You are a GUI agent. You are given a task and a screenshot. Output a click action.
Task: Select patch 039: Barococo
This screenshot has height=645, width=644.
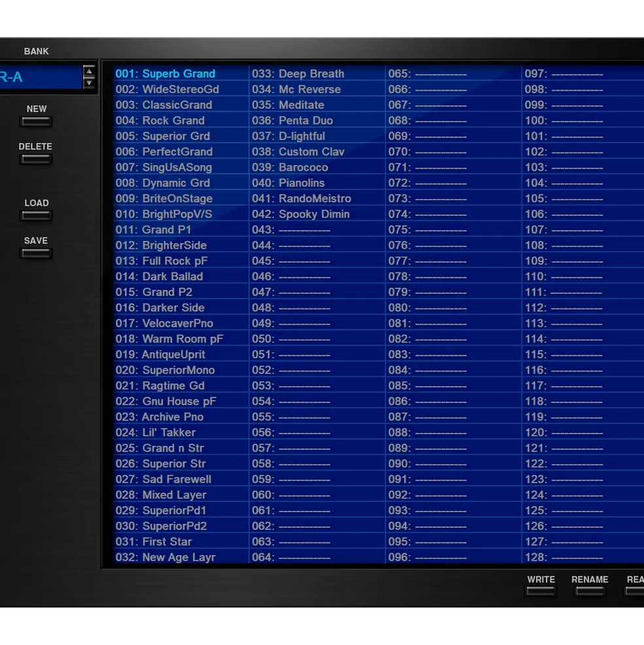click(x=317, y=168)
